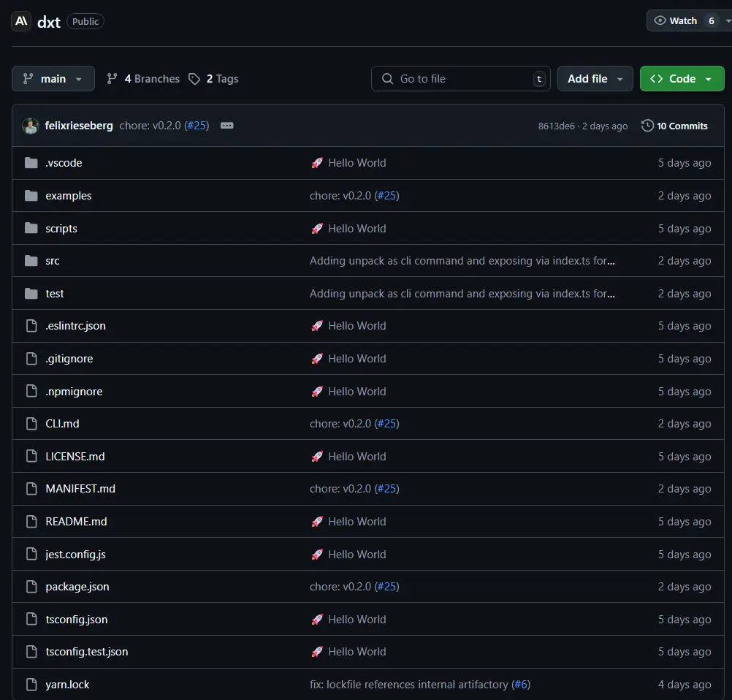Click the Go to file search field

coord(460,79)
